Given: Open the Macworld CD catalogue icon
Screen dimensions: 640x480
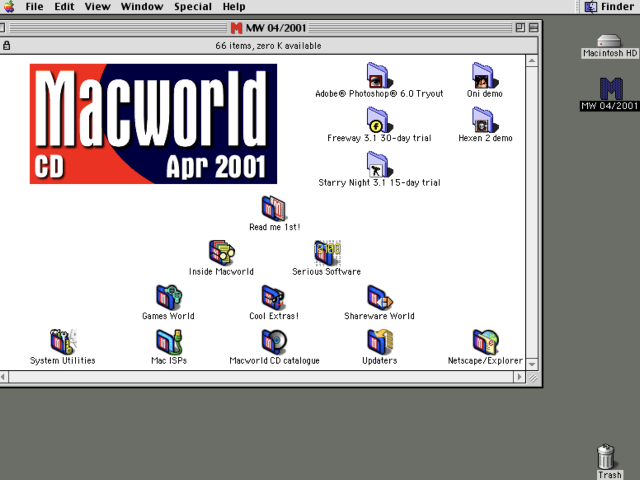Looking at the screenshot, I should [x=274, y=342].
